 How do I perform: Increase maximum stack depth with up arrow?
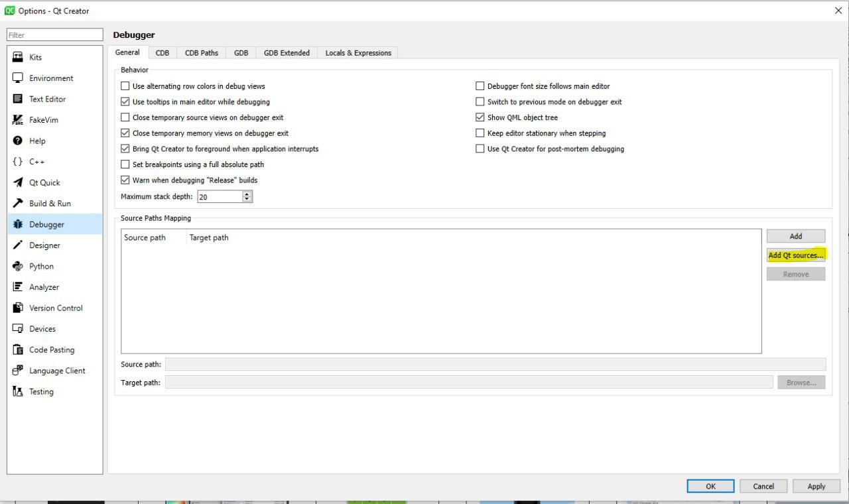pyautogui.click(x=247, y=194)
